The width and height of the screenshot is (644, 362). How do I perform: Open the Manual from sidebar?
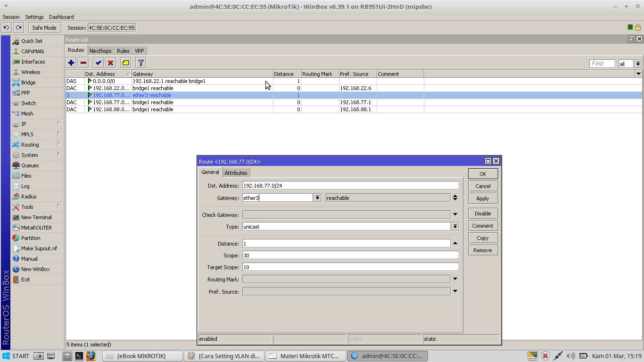[x=37, y=259]
